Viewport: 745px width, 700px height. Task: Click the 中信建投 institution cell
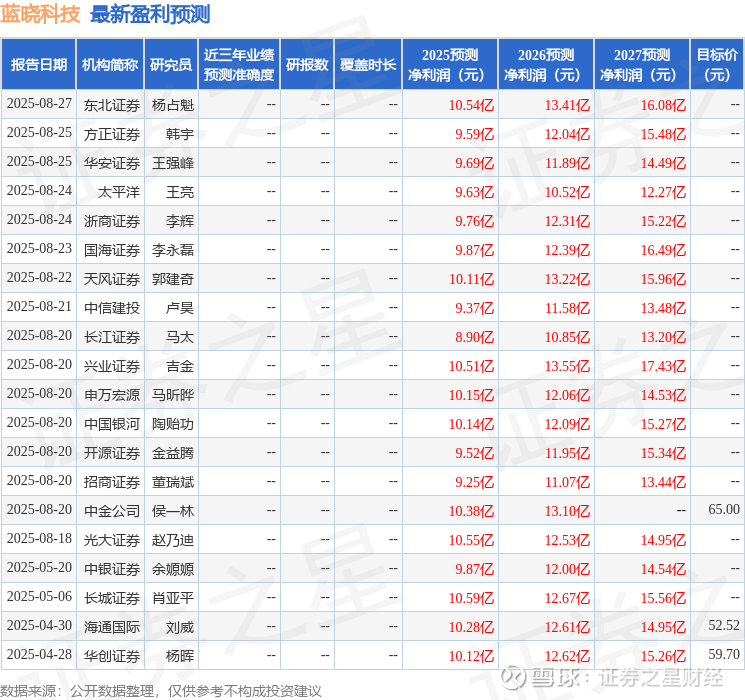pyautogui.click(x=112, y=308)
